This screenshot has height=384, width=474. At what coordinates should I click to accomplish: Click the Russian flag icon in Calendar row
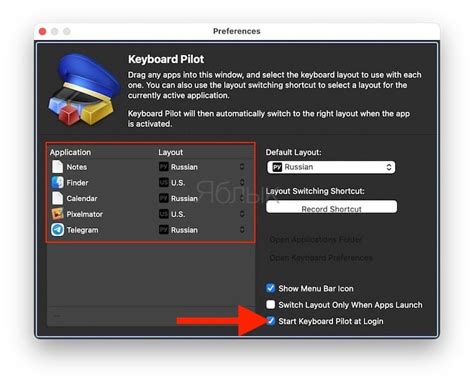[x=163, y=198]
